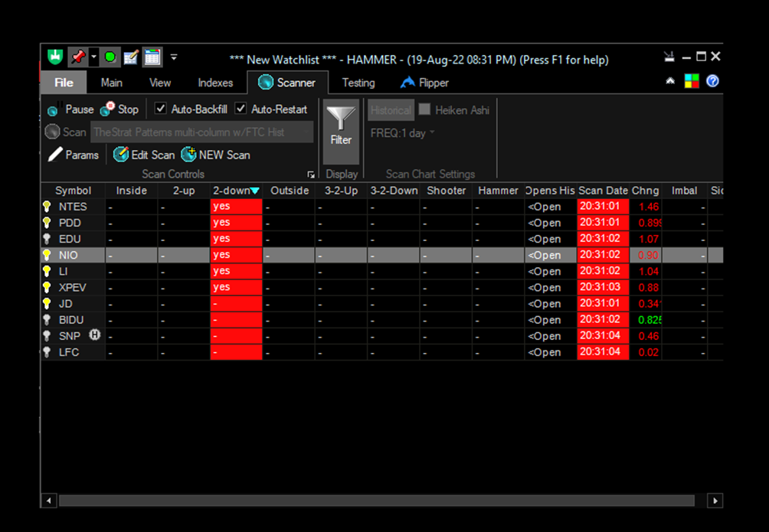This screenshot has height=532, width=769.
Task: Click the Scan Date column header
Action: point(603,191)
